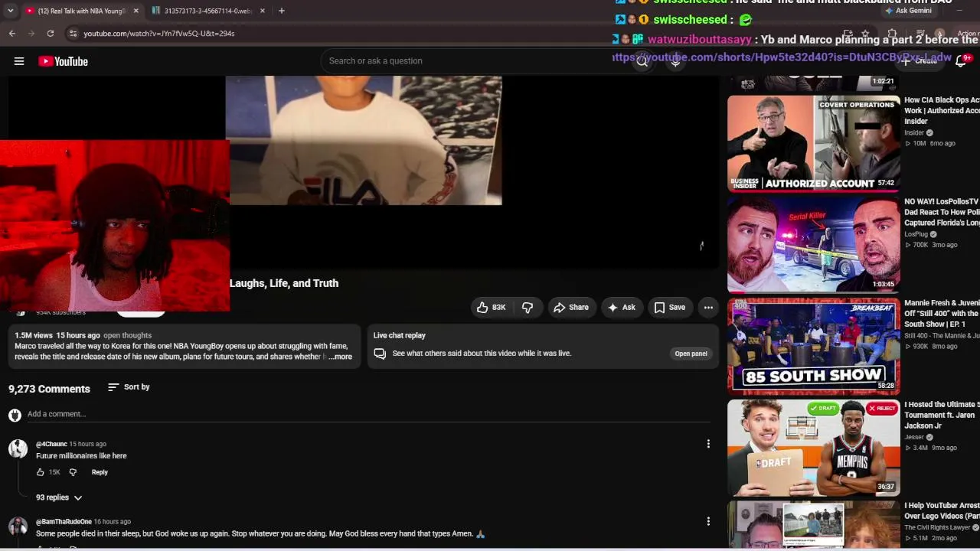Open the Insider channel name

coord(914,133)
